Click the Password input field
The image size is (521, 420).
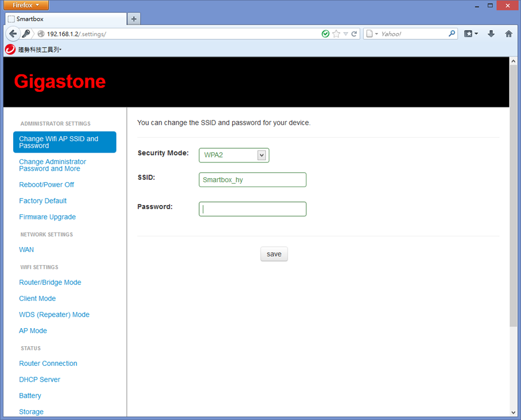(252, 209)
